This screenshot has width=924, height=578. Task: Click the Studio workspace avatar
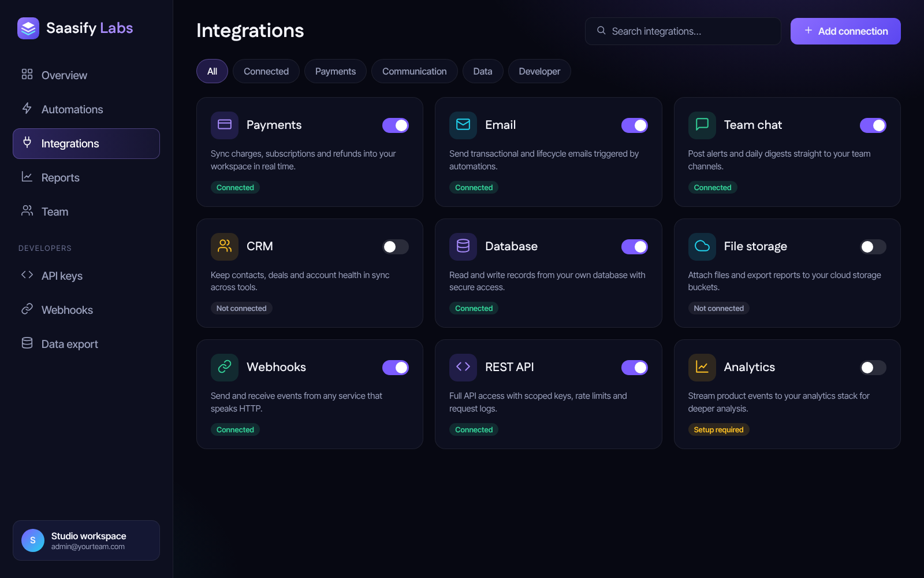(x=33, y=540)
